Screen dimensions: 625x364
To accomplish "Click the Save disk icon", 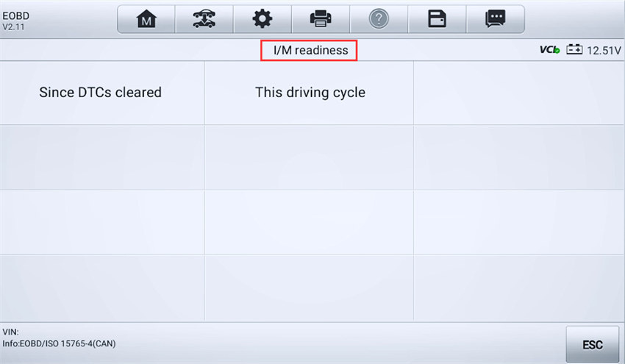I will pos(437,19).
